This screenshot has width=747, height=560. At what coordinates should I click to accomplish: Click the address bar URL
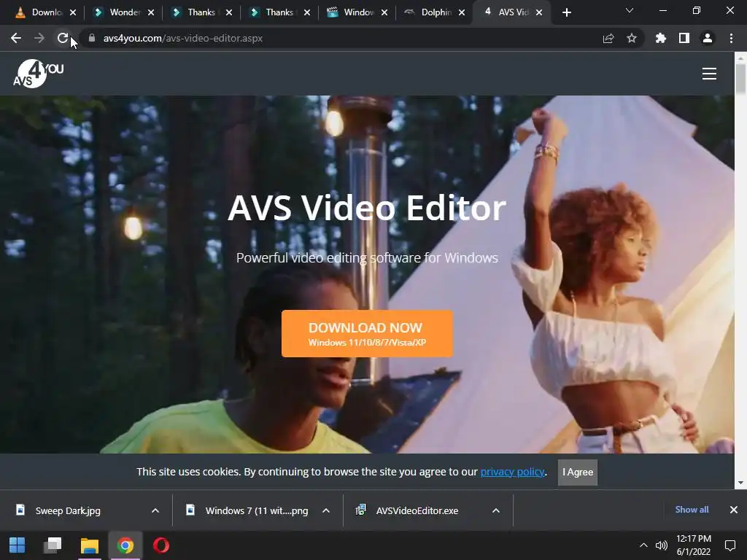(183, 38)
